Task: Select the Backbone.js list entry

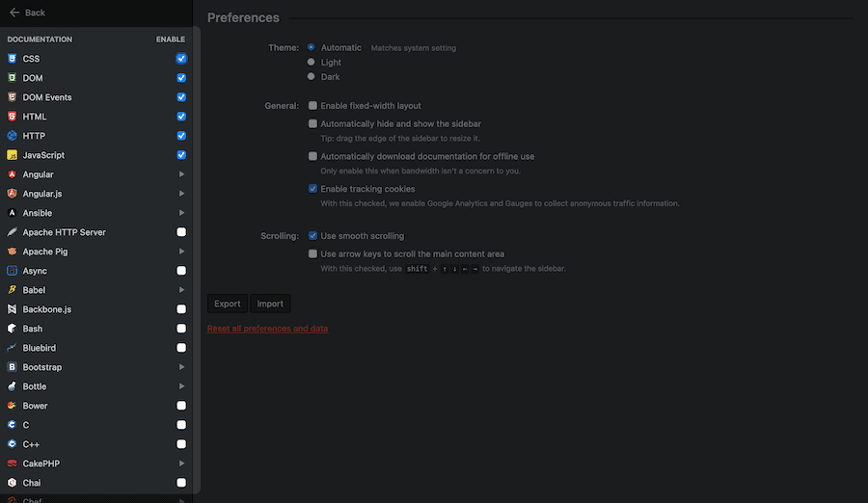Action: (47, 309)
